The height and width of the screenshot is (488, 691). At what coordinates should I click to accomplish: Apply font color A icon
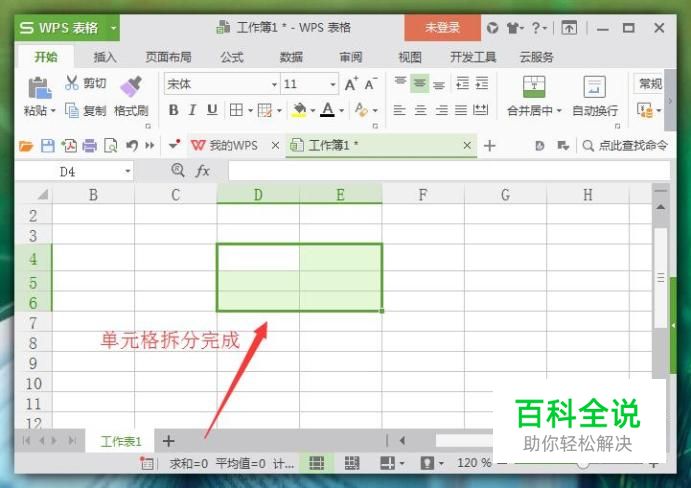(327, 110)
